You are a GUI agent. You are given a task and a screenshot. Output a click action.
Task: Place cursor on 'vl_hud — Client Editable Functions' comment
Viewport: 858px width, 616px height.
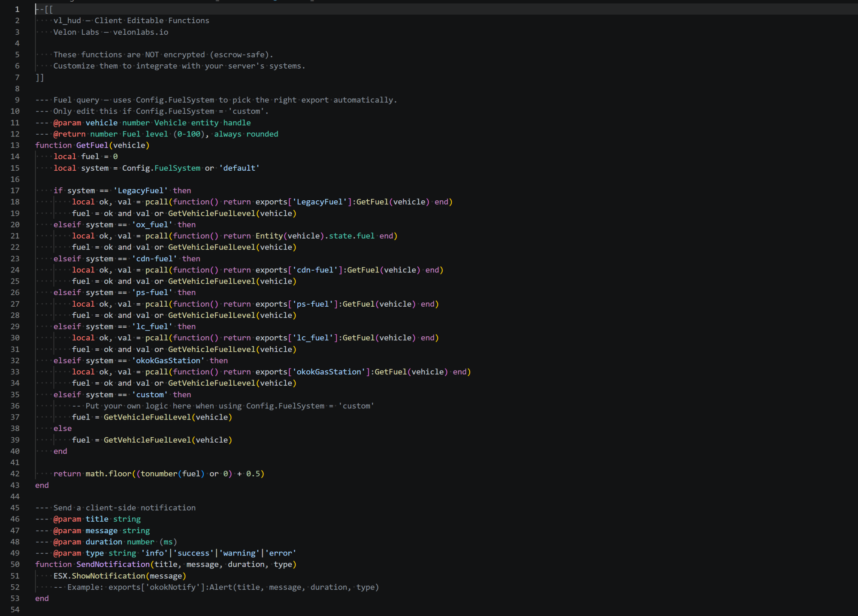pyautogui.click(x=131, y=21)
